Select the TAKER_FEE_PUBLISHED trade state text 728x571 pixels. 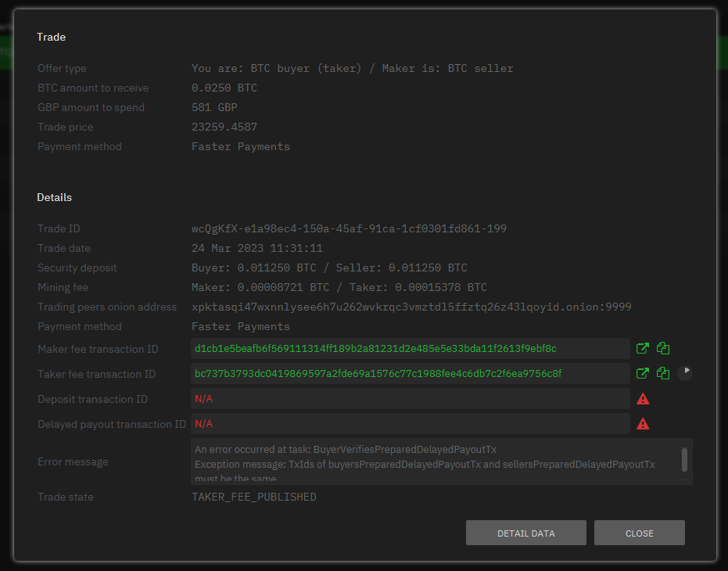tap(253, 496)
